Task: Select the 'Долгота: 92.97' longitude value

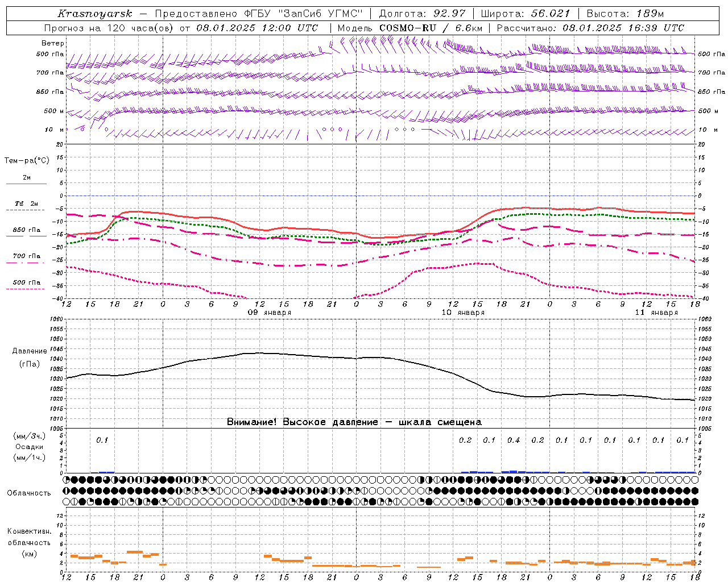Action: pos(422,14)
